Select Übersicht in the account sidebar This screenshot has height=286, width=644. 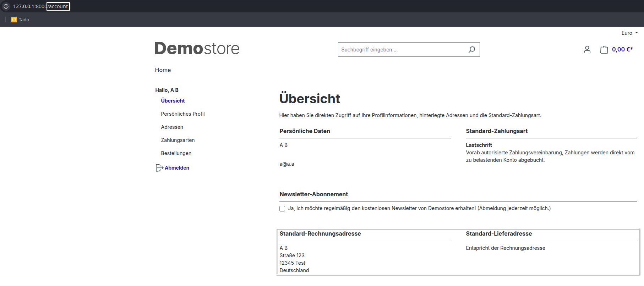pos(173,101)
